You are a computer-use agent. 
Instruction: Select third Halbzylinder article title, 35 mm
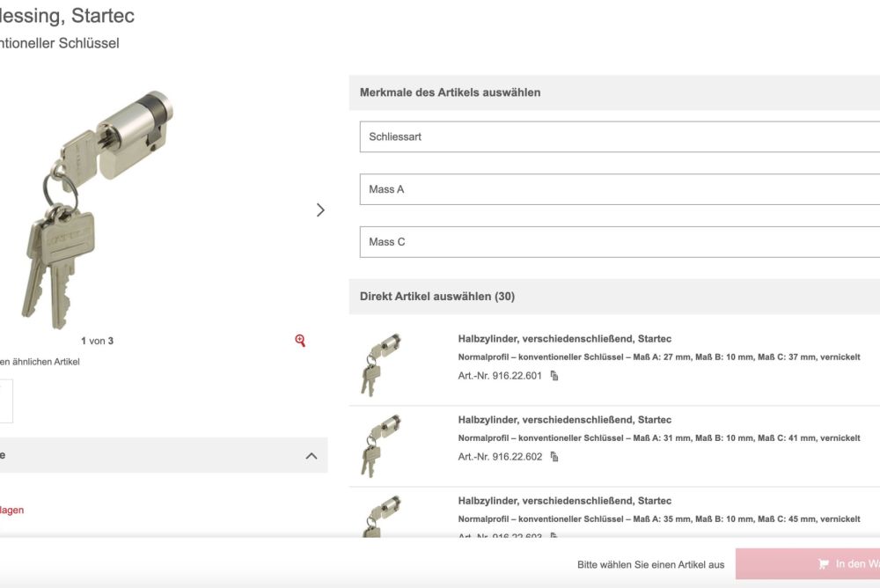point(564,501)
